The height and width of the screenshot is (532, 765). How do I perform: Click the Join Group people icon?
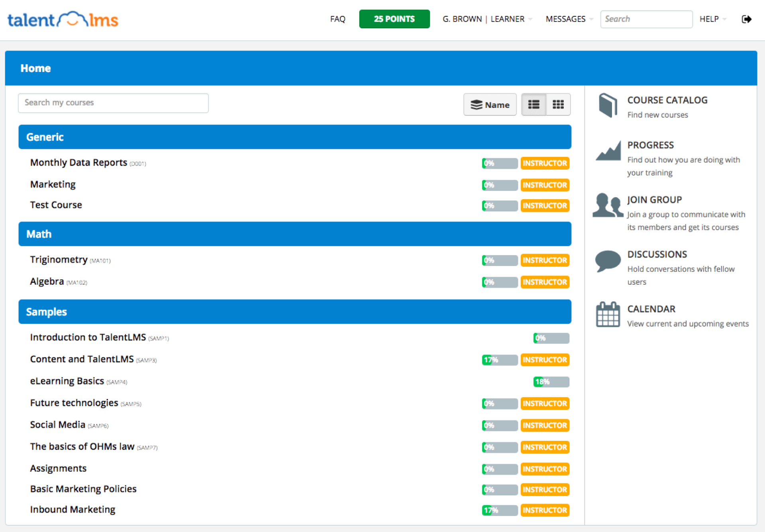click(x=608, y=205)
